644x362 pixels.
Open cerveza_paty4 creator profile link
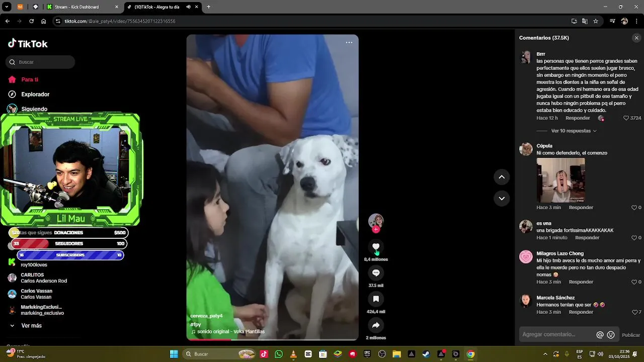(206, 316)
